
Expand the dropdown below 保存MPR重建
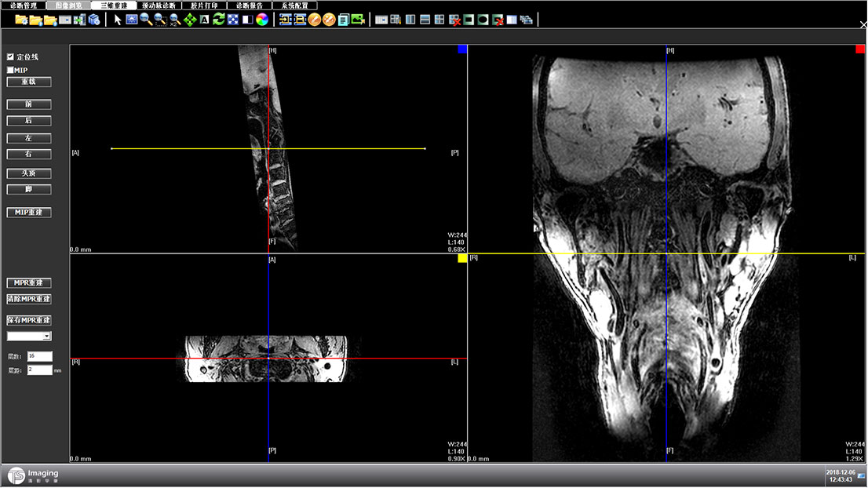point(46,336)
